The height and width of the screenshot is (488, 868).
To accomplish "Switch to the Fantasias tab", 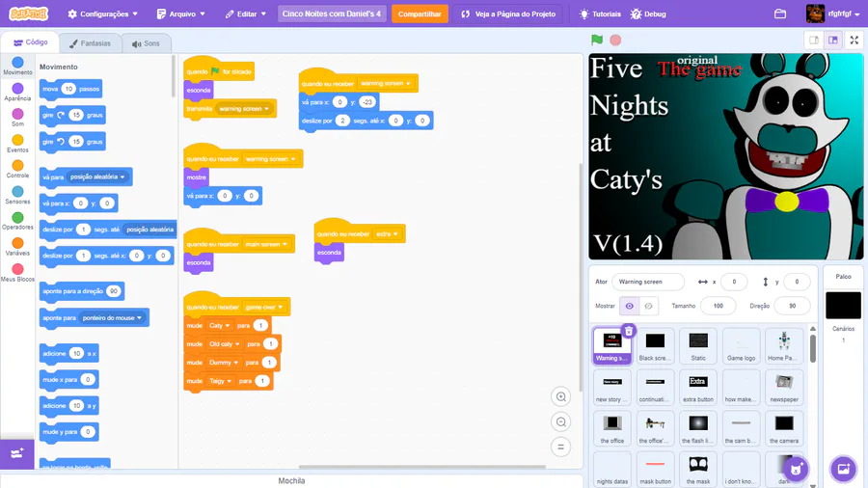I will (x=91, y=43).
